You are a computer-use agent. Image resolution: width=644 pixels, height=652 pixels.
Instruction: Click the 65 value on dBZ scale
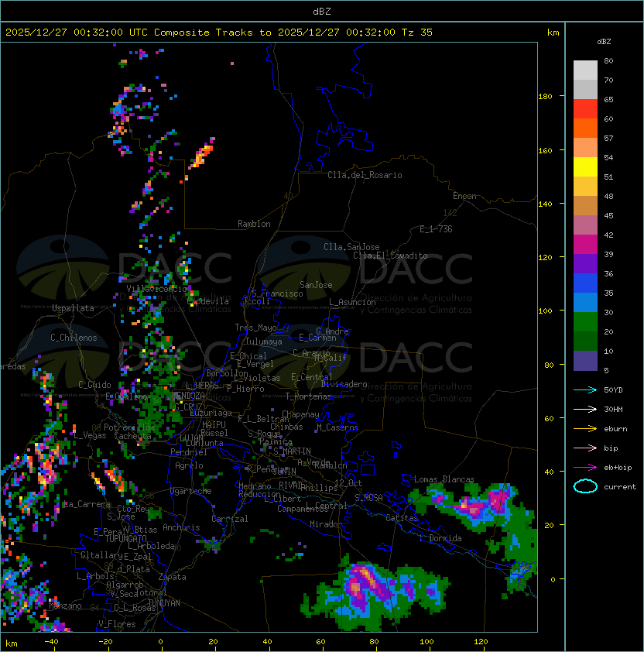pyautogui.click(x=608, y=99)
